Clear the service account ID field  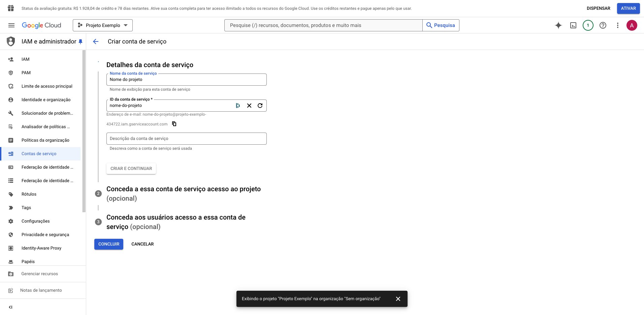point(249,106)
